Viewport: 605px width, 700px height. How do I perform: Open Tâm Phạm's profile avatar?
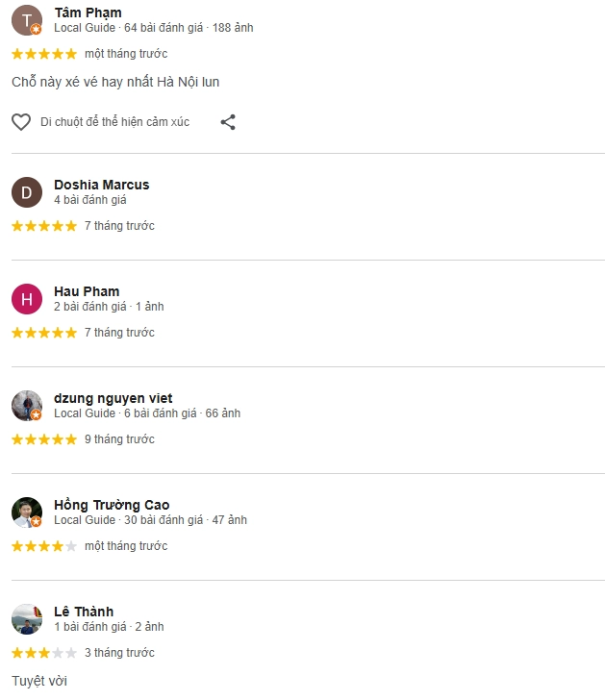(27, 20)
